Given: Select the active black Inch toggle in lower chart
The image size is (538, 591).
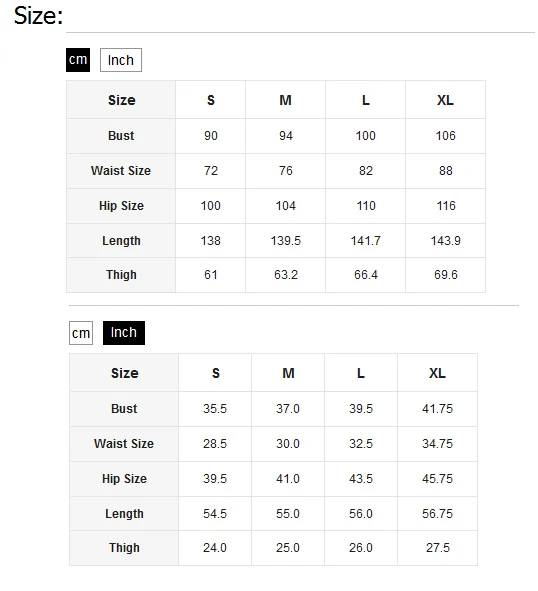Looking at the screenshot, I should [124, 333].
